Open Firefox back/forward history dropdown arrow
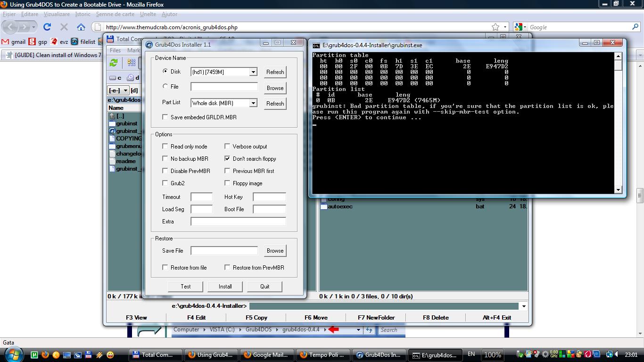The image size is (644, 362). (33, 27)
